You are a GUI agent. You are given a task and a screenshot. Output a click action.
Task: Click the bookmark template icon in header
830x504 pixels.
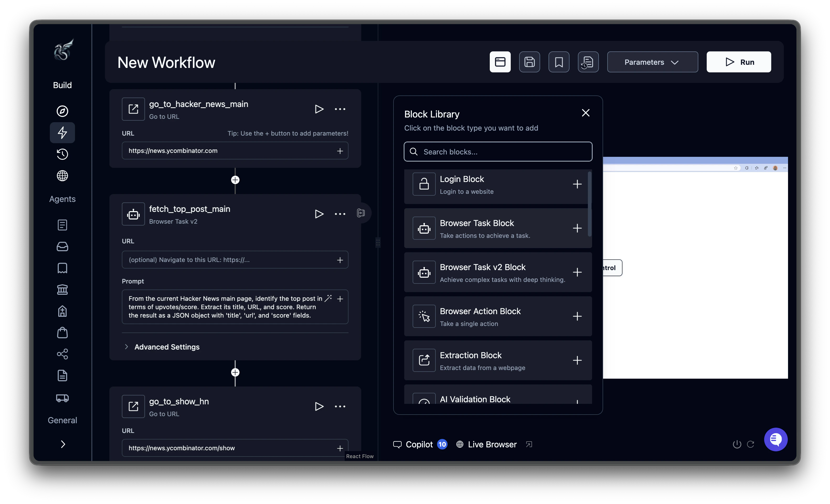(x=558, y=62)
